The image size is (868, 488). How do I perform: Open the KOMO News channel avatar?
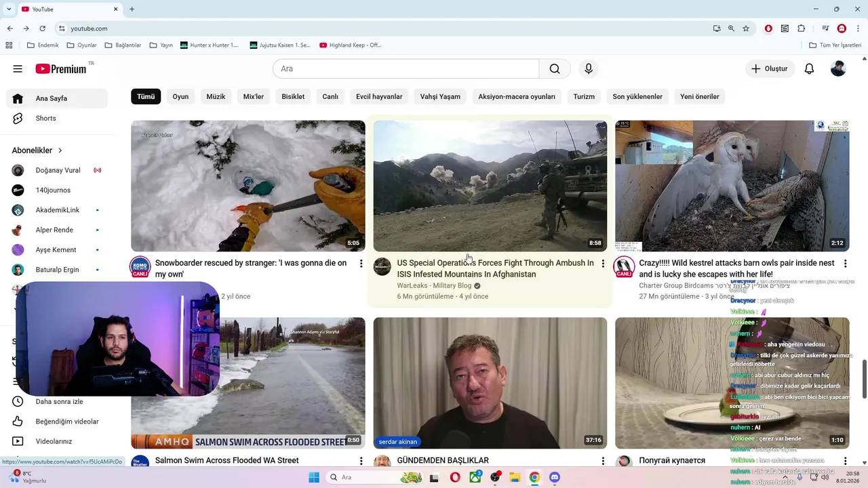coord(140,267)
